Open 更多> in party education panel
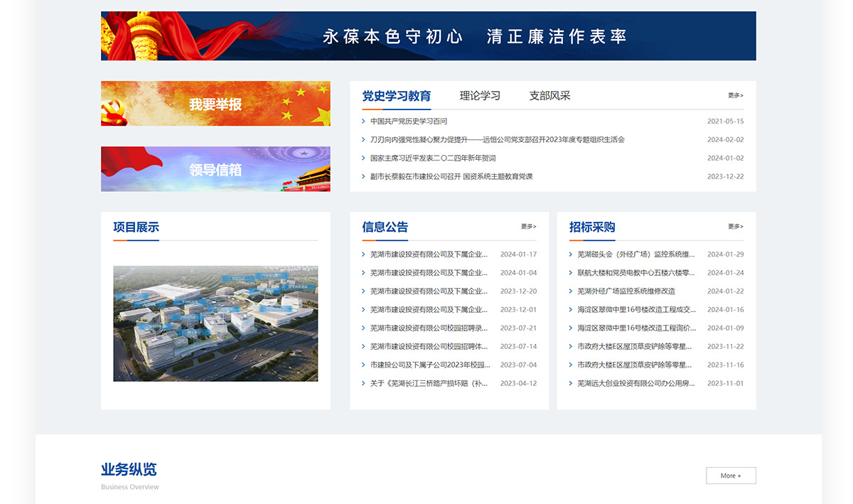Viewport: 853px width, 504px height. 736,95
